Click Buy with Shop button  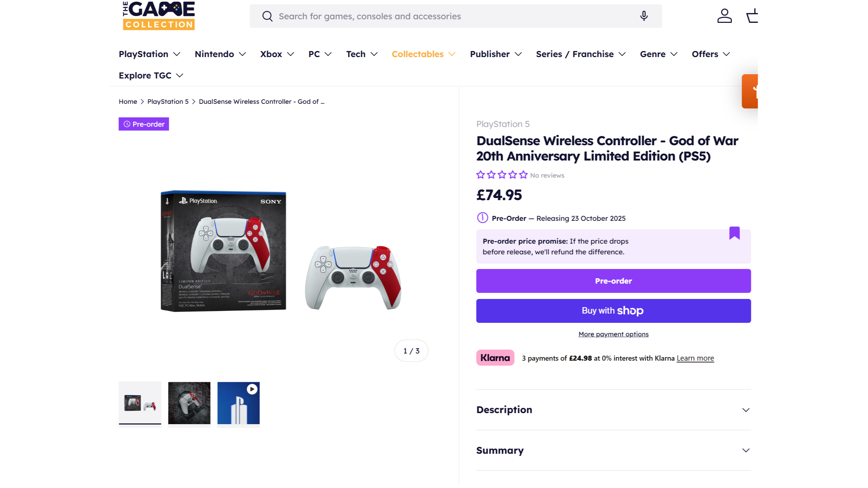point(613,311)
